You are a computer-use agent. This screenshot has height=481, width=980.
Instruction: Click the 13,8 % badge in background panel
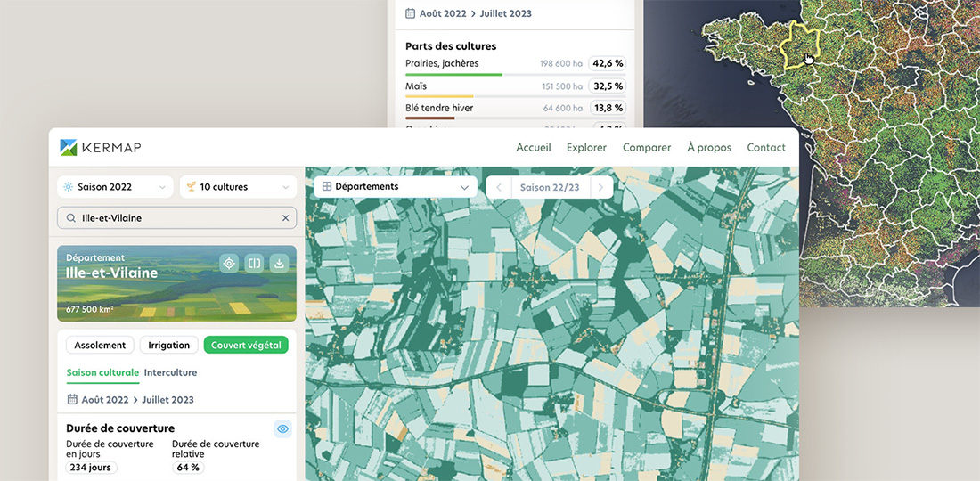(608, 108)
